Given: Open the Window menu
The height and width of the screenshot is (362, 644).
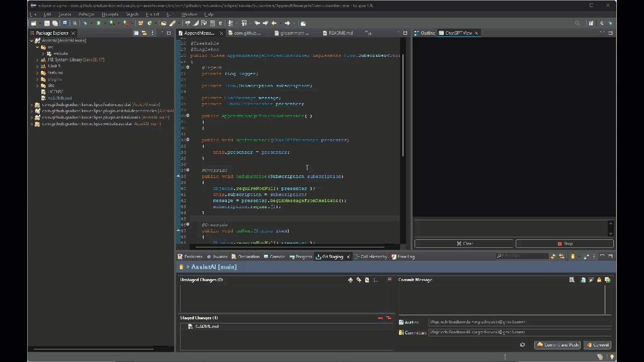Looking at the screenshot, I should coord(189,14).
